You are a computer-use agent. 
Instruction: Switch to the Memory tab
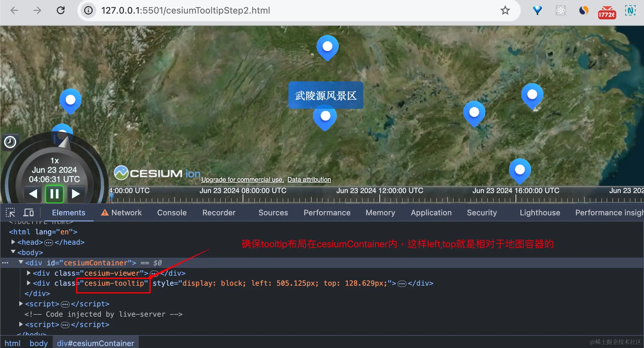[380, 212]
